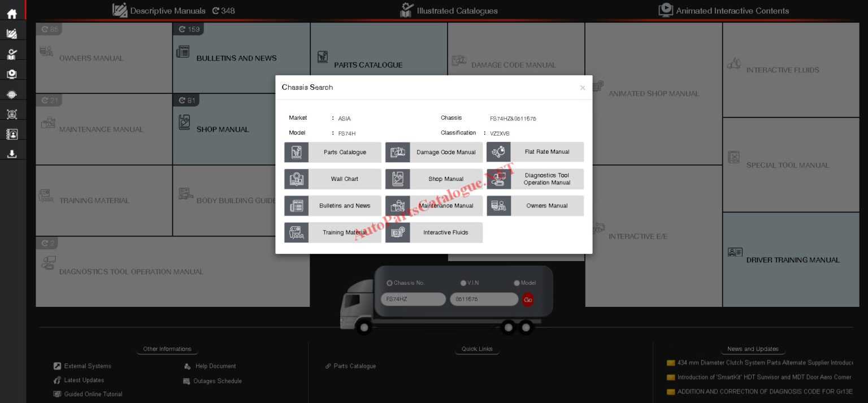Open Flat Rate Manual in dialog

(535, 152)
